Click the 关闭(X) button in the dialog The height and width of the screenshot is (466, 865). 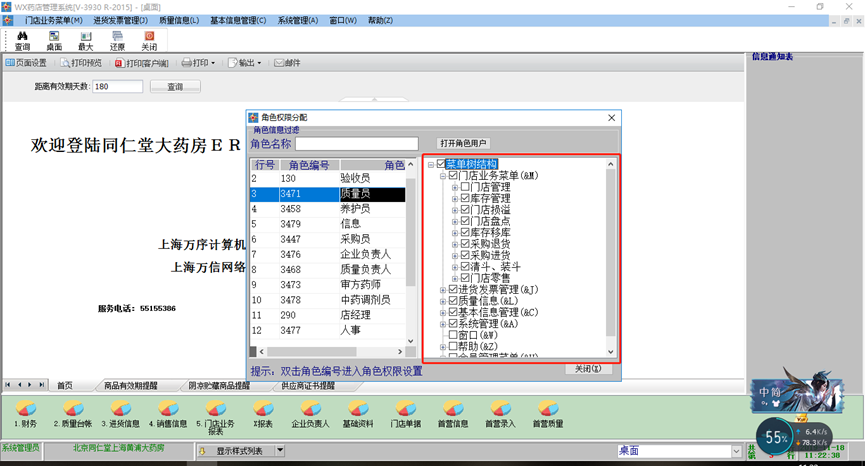click(x=589, y=368)
